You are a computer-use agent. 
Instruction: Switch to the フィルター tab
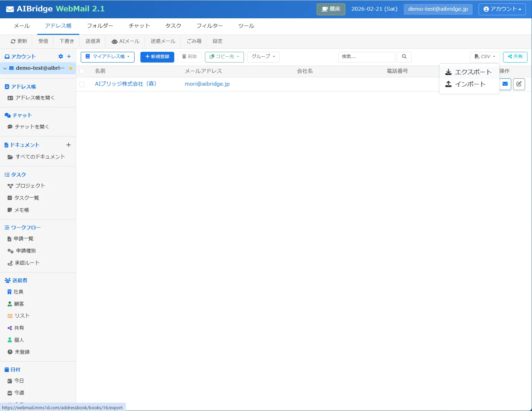(x=209, y=26)
